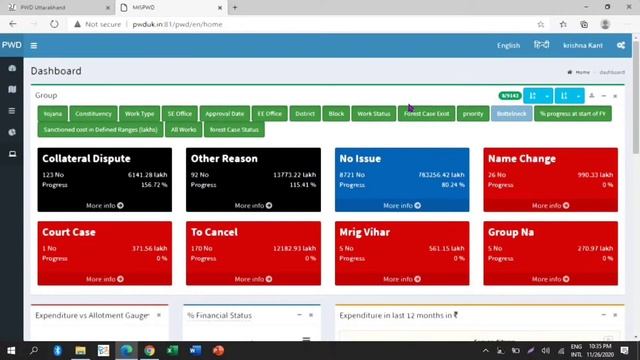This screenshot has height=360, width=640.
Task: Switch language to Hindi
Action: point(542,45)
